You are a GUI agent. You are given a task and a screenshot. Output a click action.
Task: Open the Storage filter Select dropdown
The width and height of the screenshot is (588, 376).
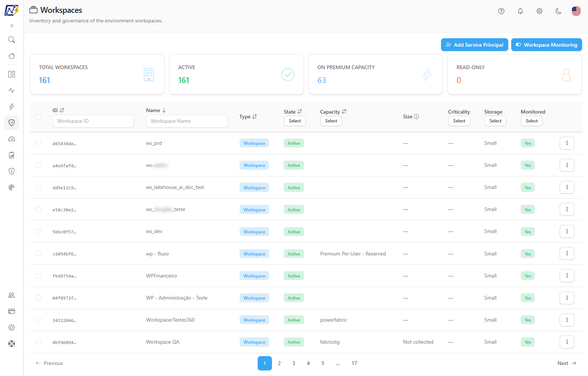tap(495, 121)
